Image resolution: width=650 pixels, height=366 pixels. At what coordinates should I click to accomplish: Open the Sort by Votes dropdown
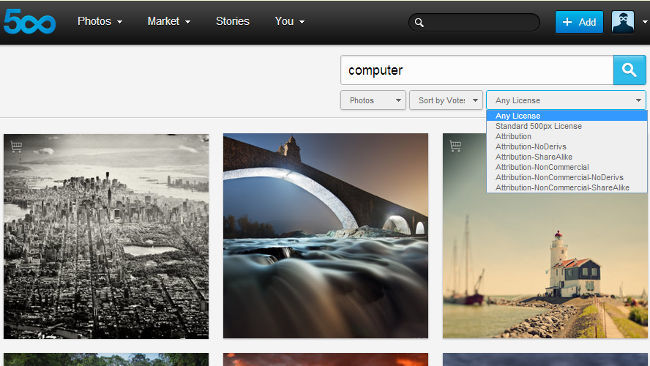(446, 100)
